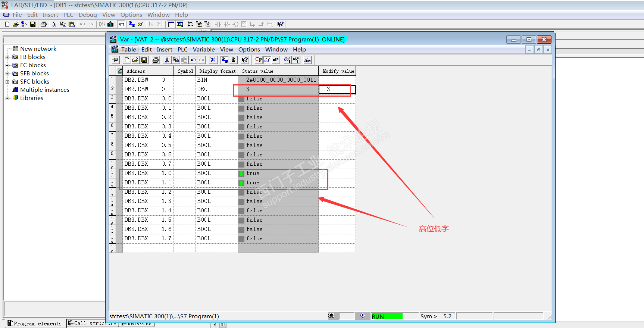Open the Options menu in Var window

[249, 50]
